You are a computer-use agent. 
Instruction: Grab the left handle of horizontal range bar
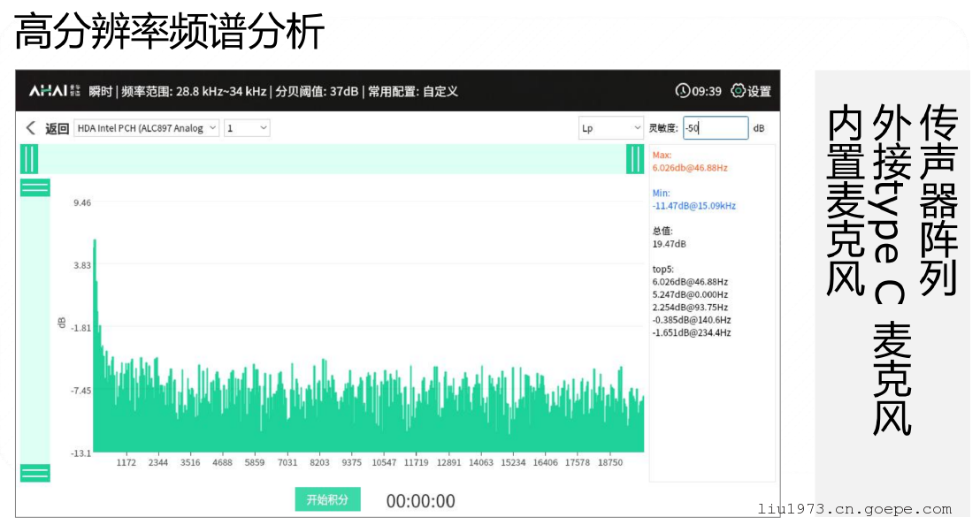pyautogui.click(x=29, y=159)
